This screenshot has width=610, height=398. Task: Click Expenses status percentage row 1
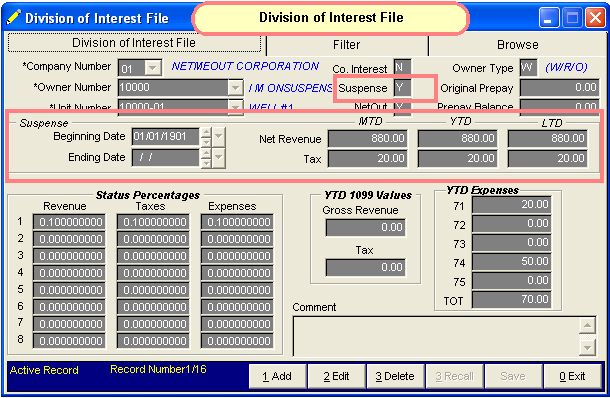[237, 222]
